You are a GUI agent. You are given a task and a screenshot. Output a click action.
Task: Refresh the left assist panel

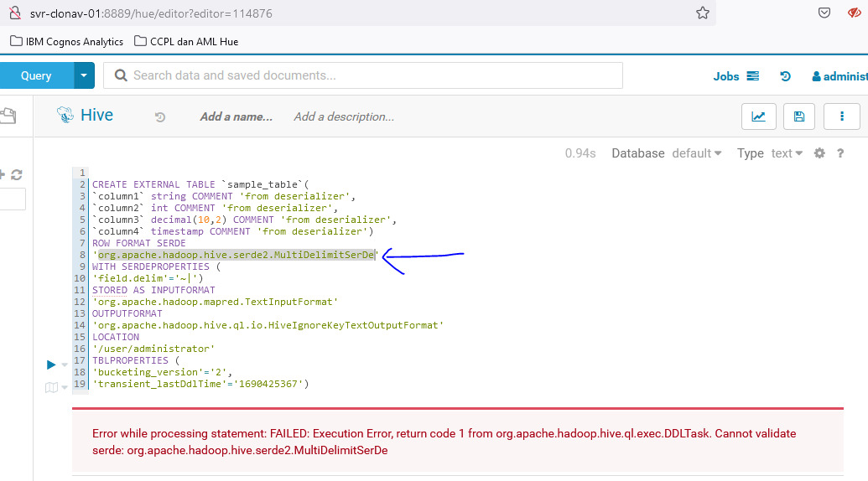pos(16,174)
